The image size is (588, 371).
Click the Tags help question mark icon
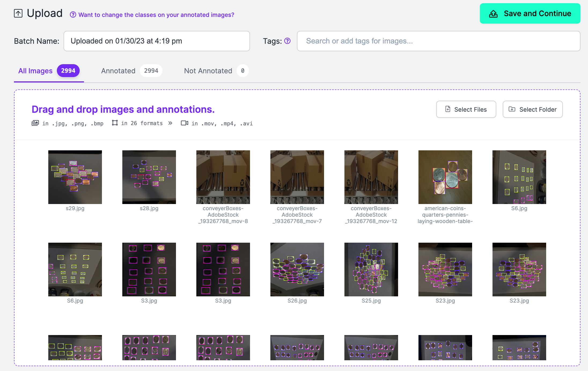287,41
